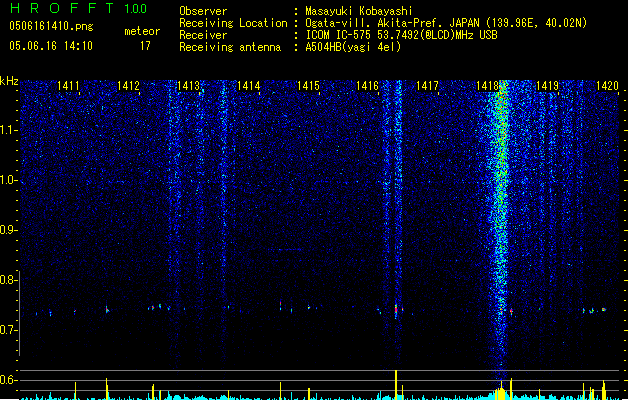Click the 1415 time axis marker
Image resolution: width=629 pixels, height=400 pixels.
pyautogui.click(x=308, y=86)
